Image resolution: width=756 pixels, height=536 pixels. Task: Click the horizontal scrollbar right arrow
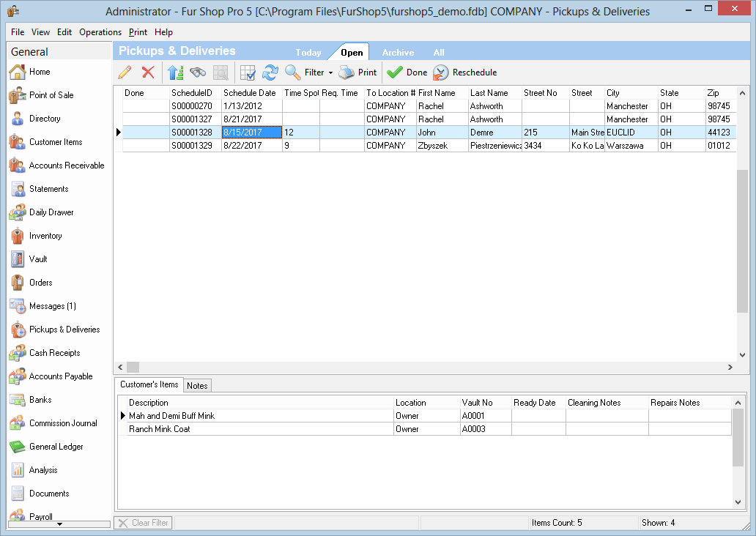click(x=730, y=367)
